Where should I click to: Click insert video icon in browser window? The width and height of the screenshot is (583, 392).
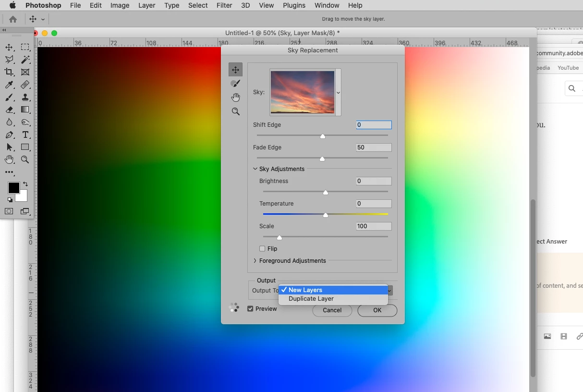[564, 336]
